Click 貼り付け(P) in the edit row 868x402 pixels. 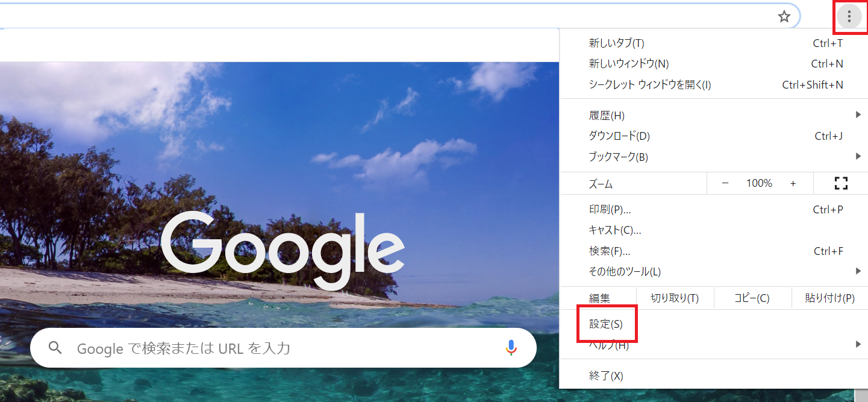(x=829, y=298)
